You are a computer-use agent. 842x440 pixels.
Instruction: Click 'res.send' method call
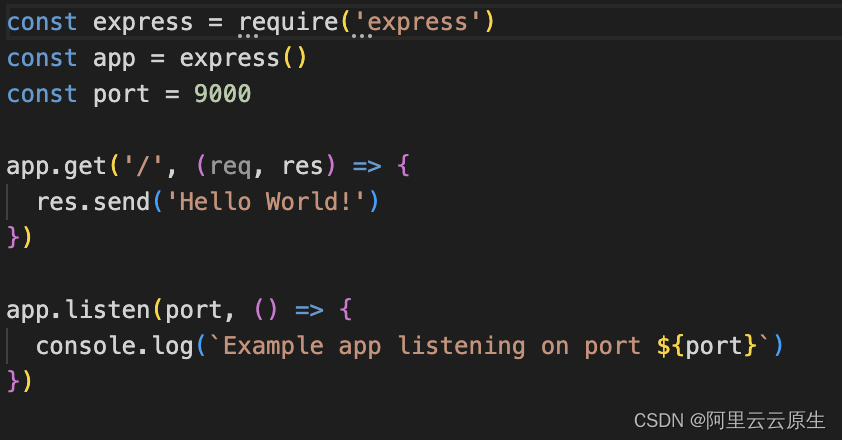[93, 202]
